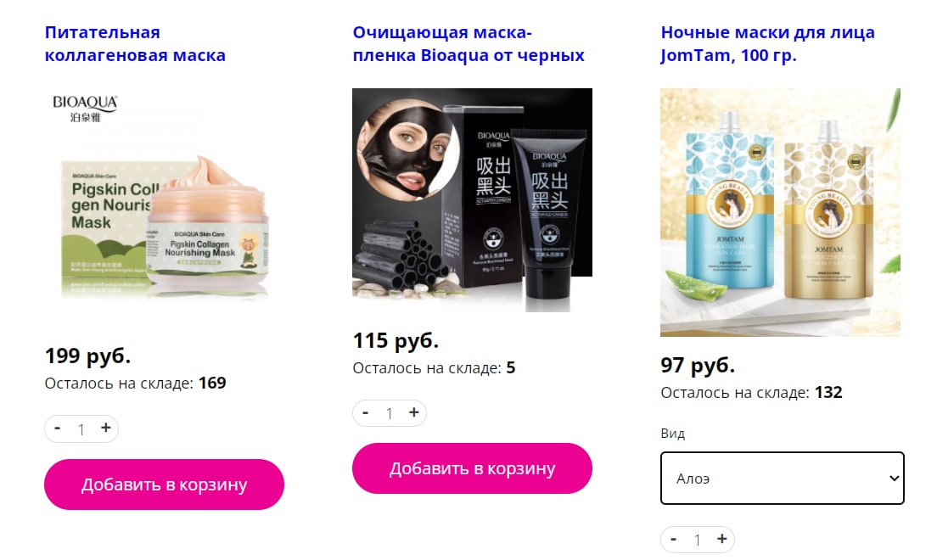Increase Bioaqua black mask quantity with plus
Screen dimensions: 937x560
click(413, 412)
